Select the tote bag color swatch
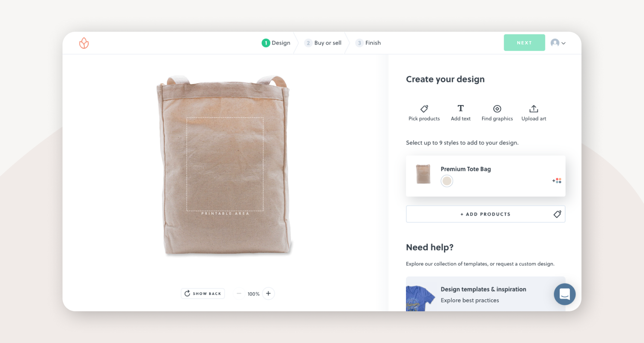Screen dimensions: 644x343 point(447,181)
